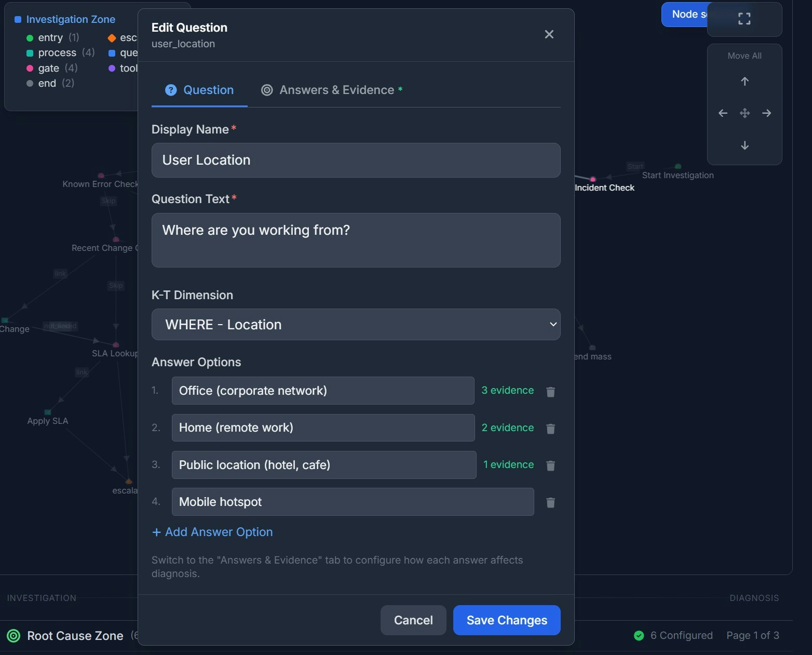Screen dimensions: 812x655
Task: Click the green check icon beside 6 Configured
Action: pyautogui.click(x=638, y=635)
